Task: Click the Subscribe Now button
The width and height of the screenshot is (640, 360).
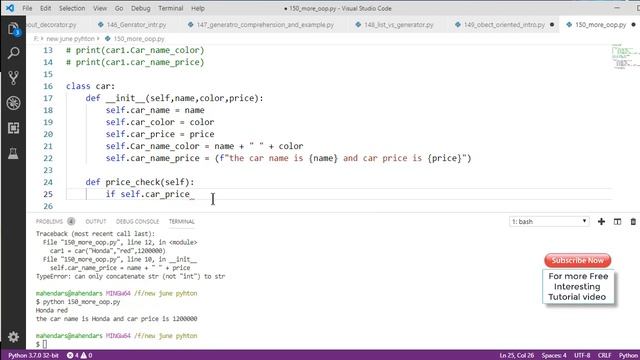Action: pyautogui.click(x=578, y=260)
